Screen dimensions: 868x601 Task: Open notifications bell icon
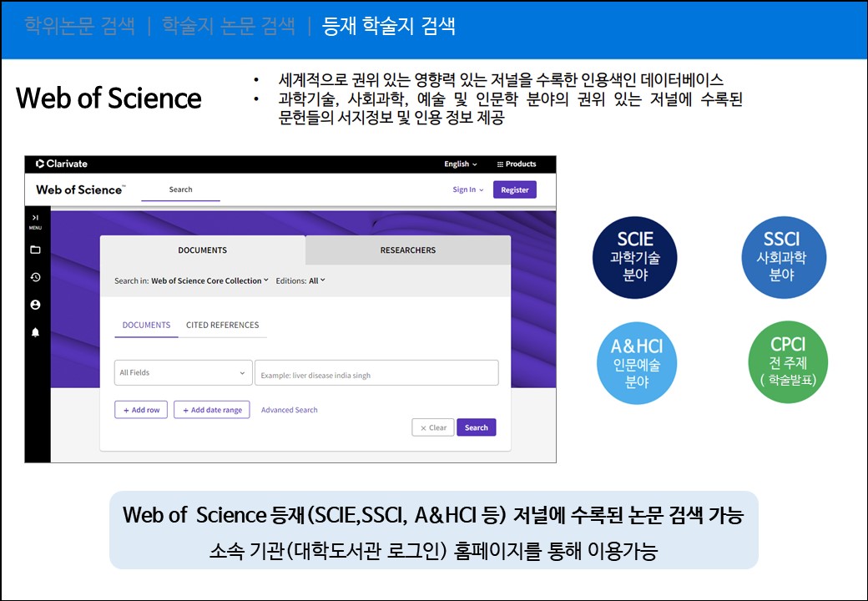[35, 332]
